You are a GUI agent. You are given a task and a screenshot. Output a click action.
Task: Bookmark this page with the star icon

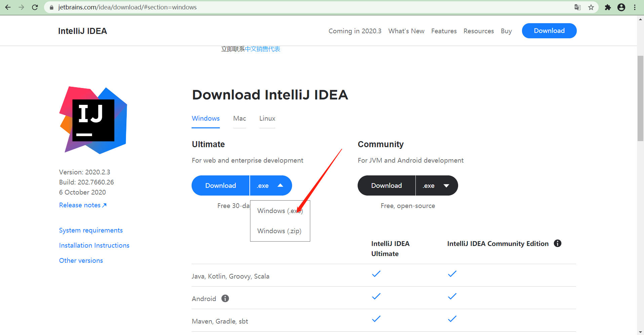click(591, 7)
